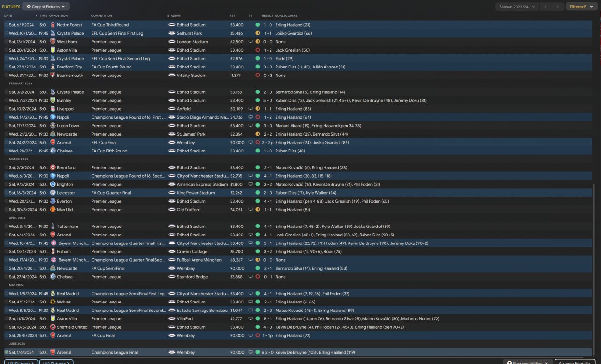
Task: Sort fixtures by the Competition column header
Action: [x=101, y=16]
